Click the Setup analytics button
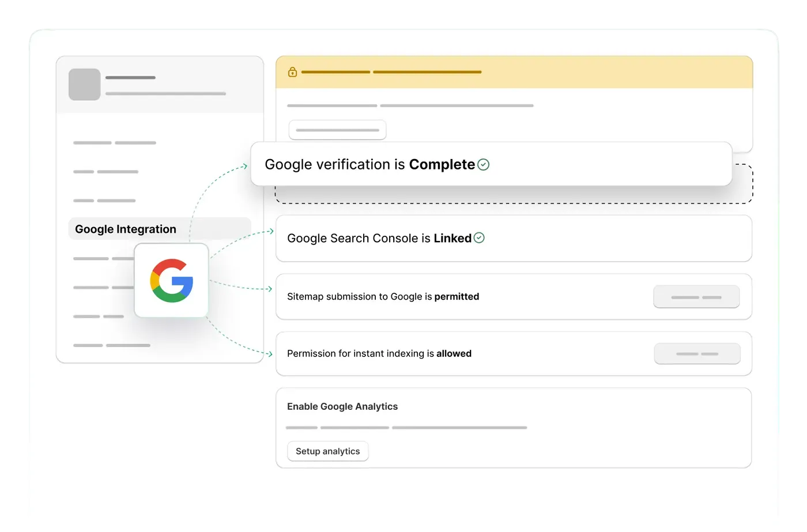Viewport: 807px width, 532px height. [x=327, y=451]
